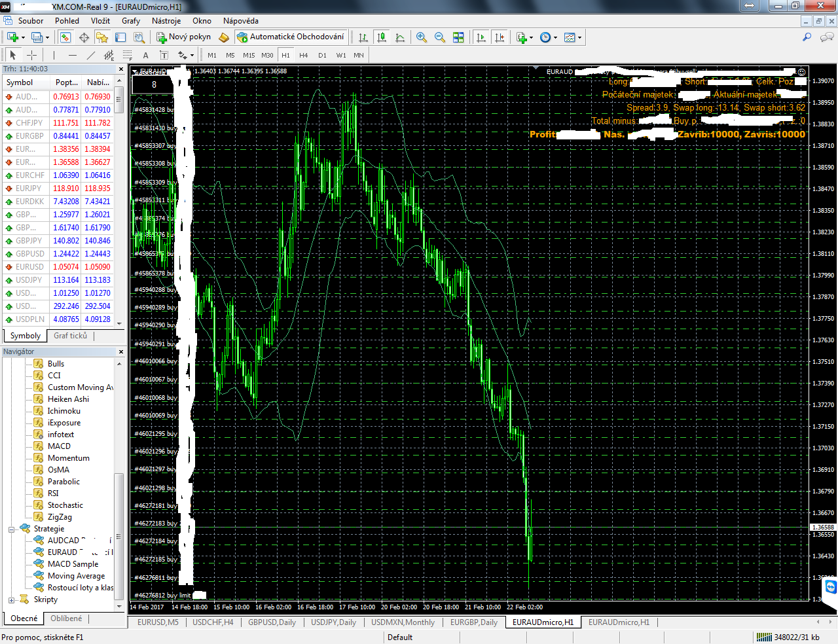
Task: Open the Soubor menu
Action: [31, 21]
